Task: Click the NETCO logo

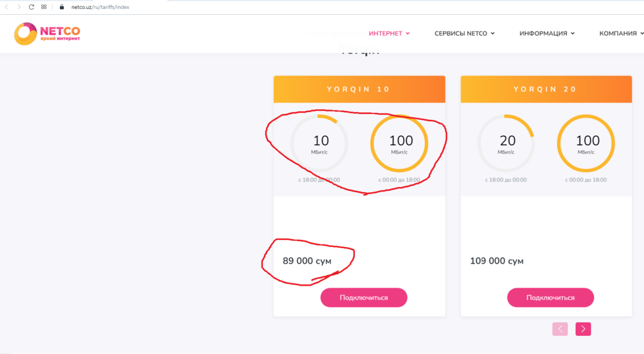Action: tap(48, 34)
